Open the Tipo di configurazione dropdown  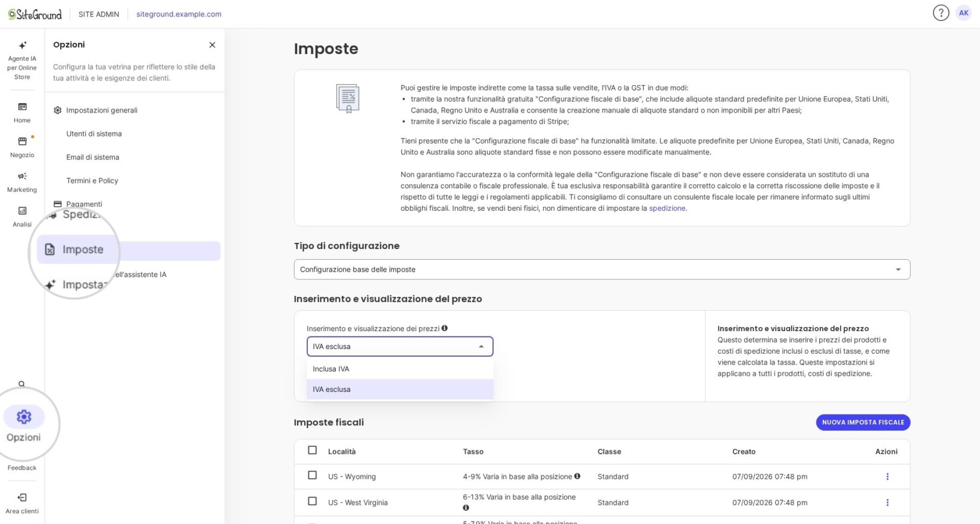[602, 269]
